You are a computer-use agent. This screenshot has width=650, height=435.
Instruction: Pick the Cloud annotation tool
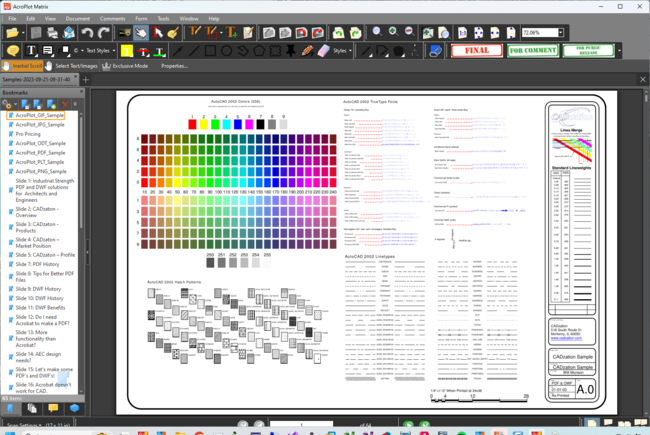click(x=275, y=51)
